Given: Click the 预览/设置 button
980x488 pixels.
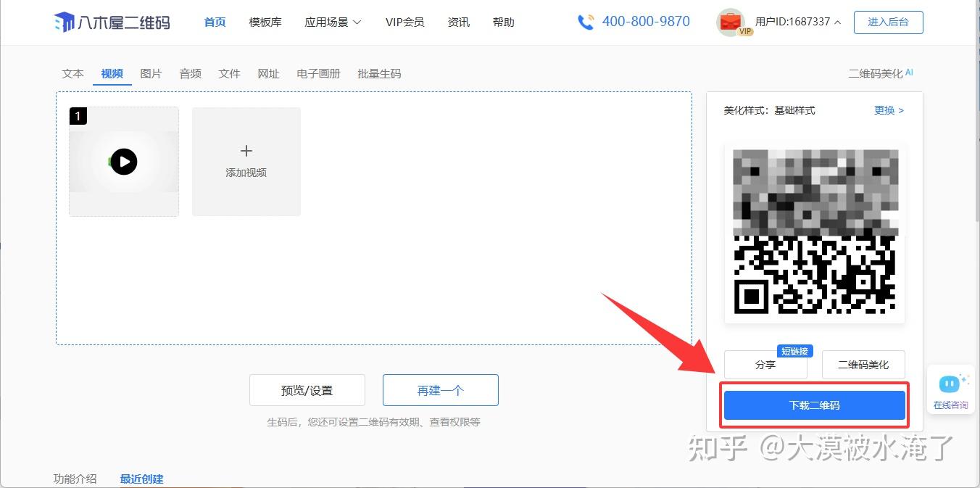Looking at the screenshot, I should 307,390.
